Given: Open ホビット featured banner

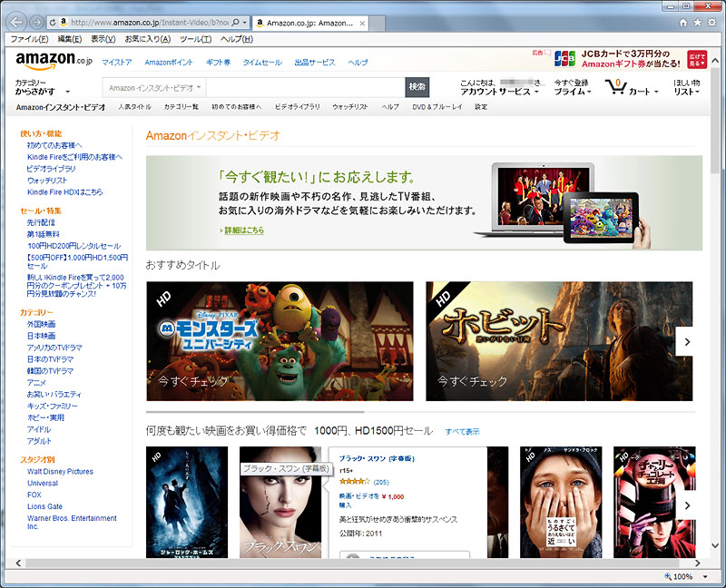Looking at the screenshot, I should [x=559, y=341].
